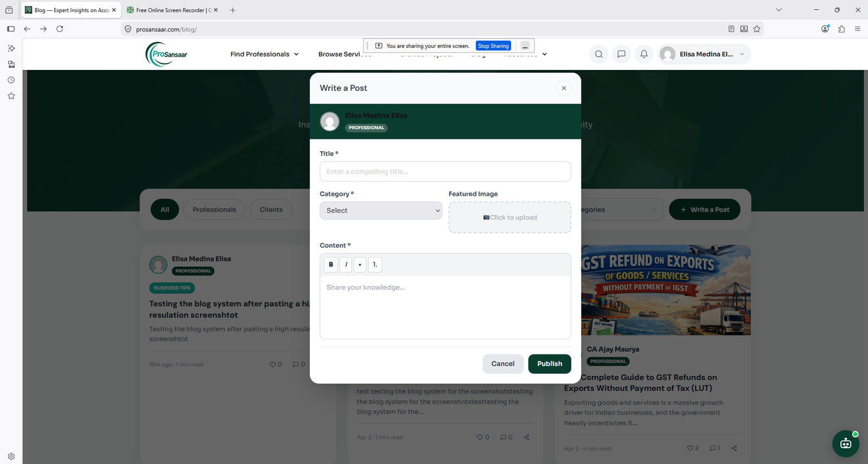Expand Find Professionals menu
The height and width of the screenshot is (464, 868).
coord(264,54)
